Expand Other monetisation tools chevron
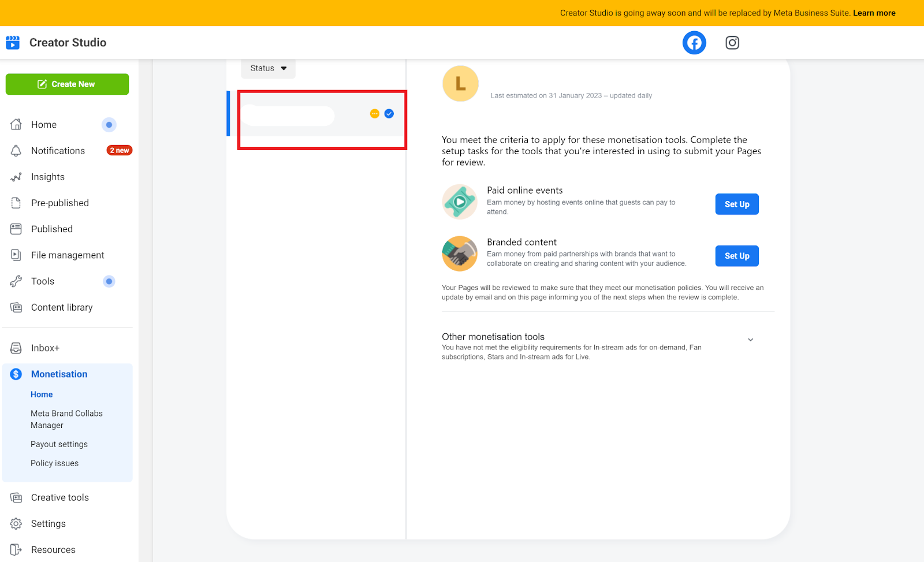The height and width of the screenshot is (562, 924). (x=751, y=340)
